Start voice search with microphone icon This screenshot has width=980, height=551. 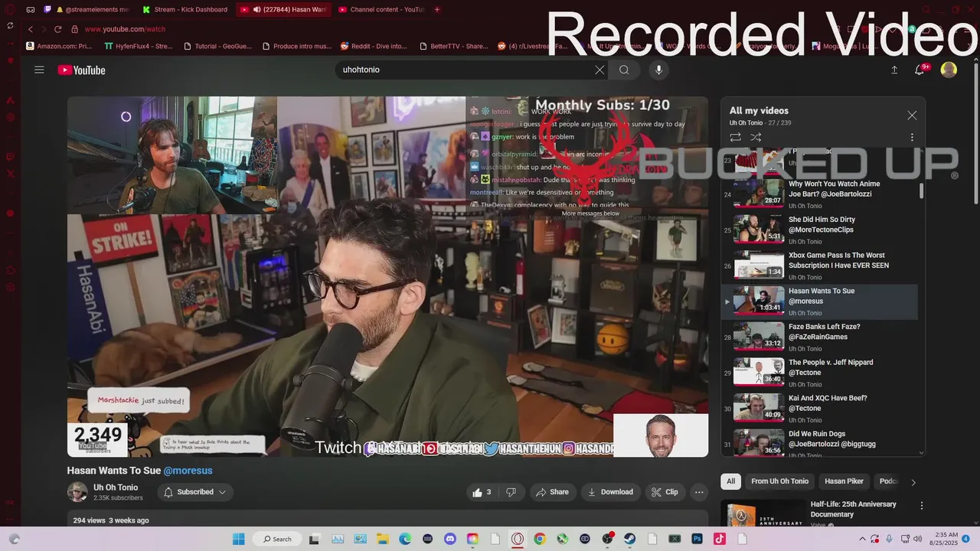[658, 70]
